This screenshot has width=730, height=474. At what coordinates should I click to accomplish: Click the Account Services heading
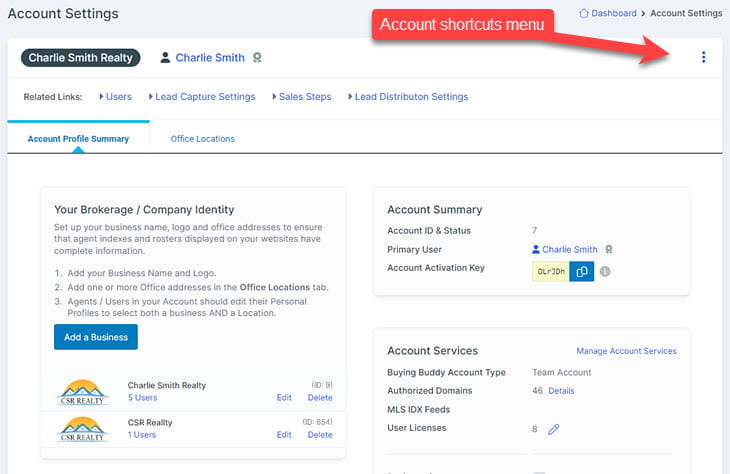click(x=433, y=351)
